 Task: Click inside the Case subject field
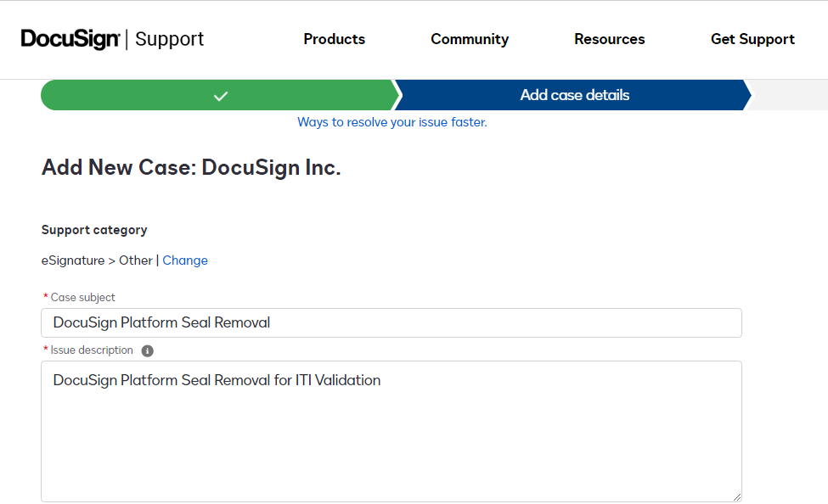click(x=391, y=322)
